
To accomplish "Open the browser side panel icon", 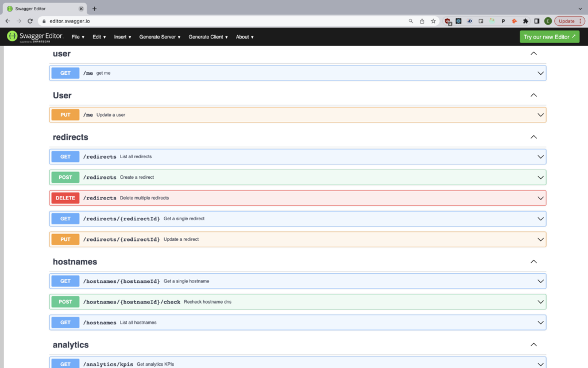I will coord(537,21).
